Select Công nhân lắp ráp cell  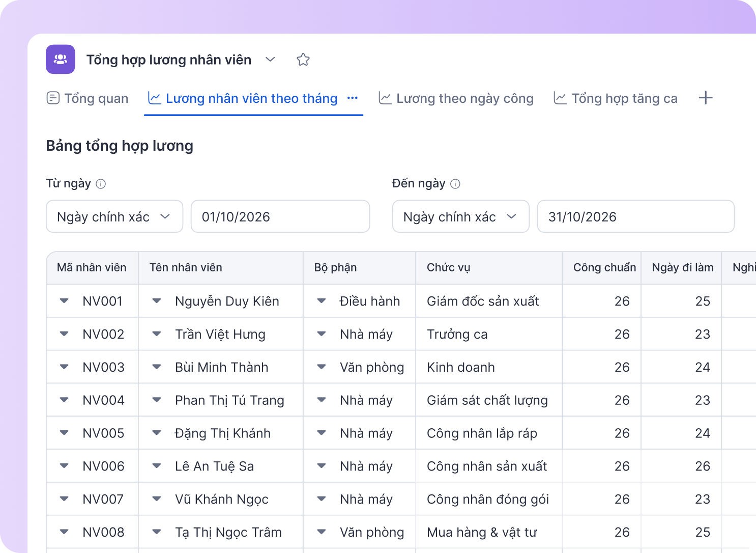tap(489, 433)
